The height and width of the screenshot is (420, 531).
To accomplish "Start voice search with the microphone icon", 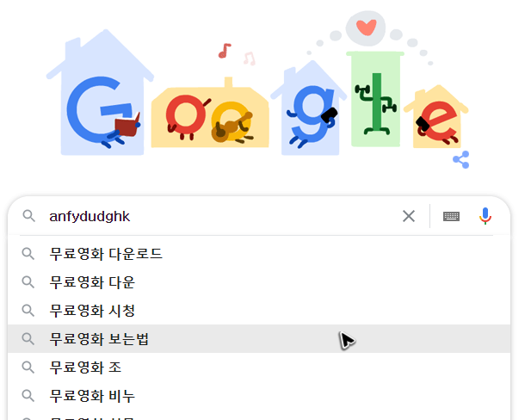I will [485, 216].
